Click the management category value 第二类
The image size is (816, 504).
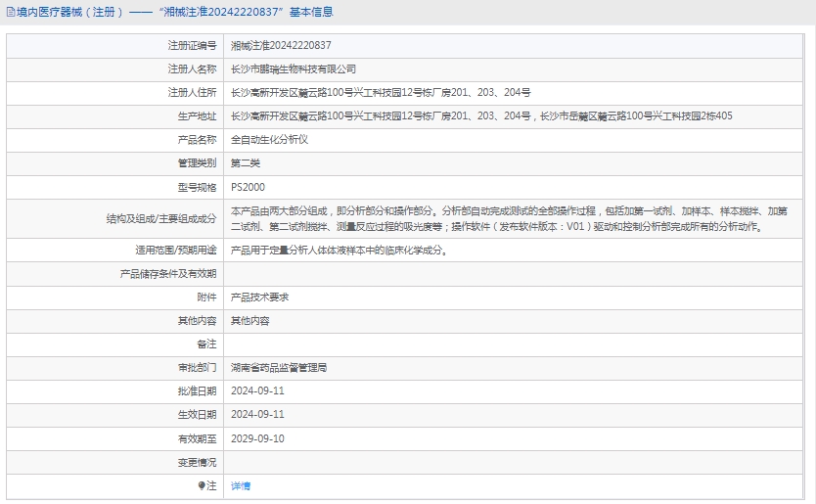[x=246, y=162]
